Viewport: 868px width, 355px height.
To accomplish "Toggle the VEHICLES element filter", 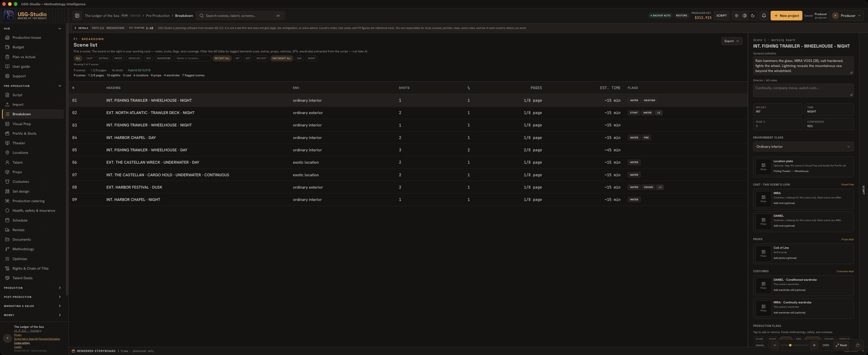I will [134, 58].
